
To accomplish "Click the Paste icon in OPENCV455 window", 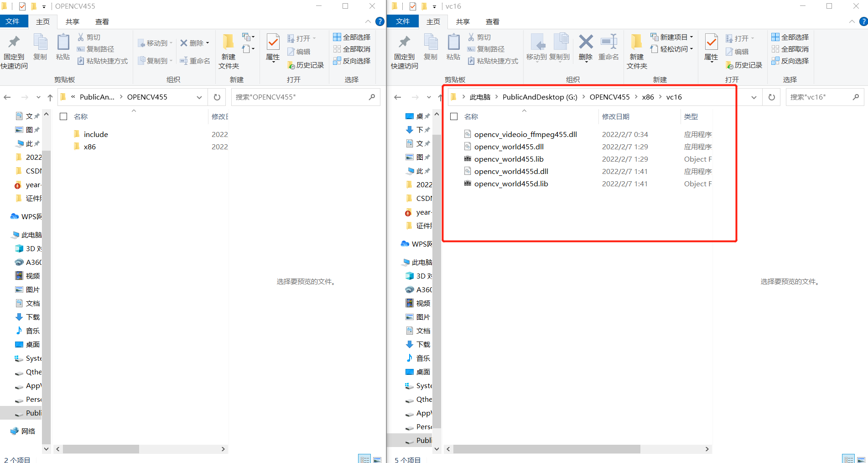I will pyautogui.click(x=63, y=47).
